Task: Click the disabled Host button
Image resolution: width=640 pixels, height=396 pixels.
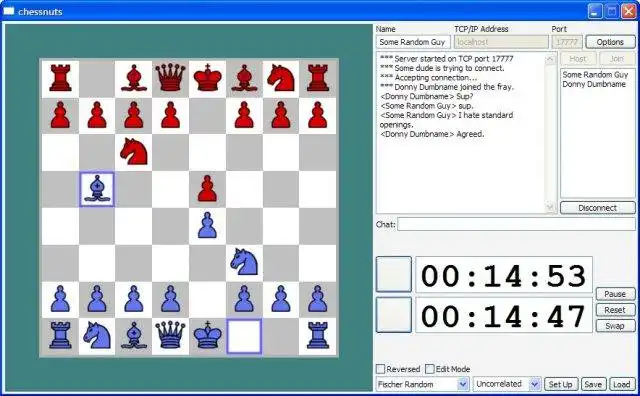Action: tap(578, 59)
